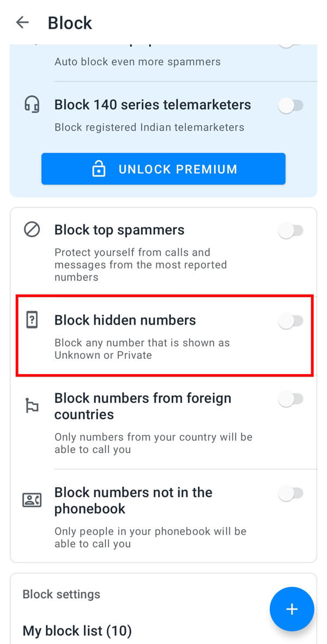This screenshot has height=644, width=327.
Task: Enable Block numbers not in the phonebook
Action: pyautogui.click(x=290, y=493)
